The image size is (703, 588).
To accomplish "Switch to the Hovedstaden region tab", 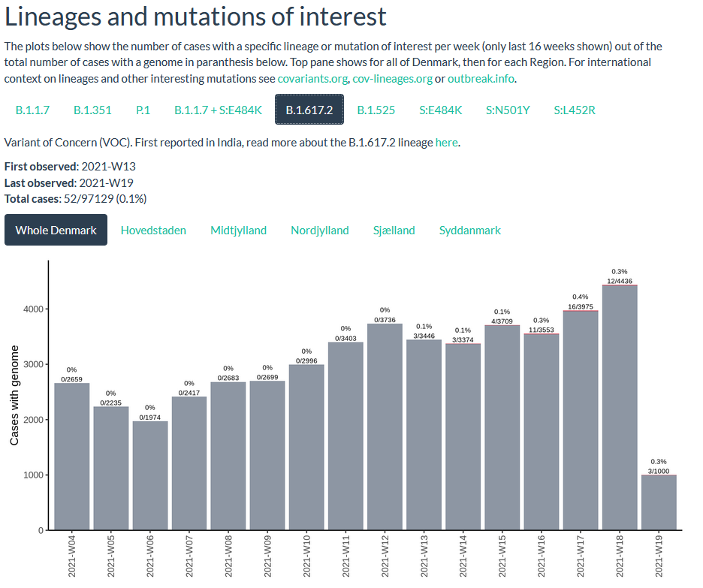I will 153,231.
